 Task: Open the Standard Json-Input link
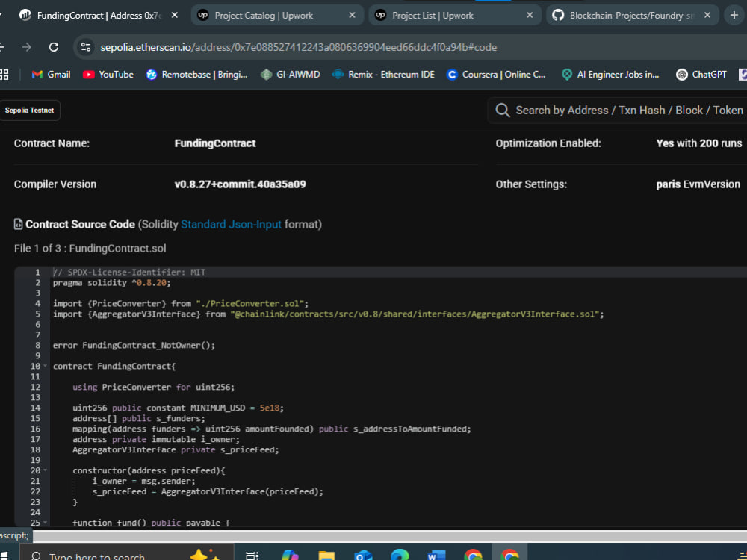pos(231,224)
